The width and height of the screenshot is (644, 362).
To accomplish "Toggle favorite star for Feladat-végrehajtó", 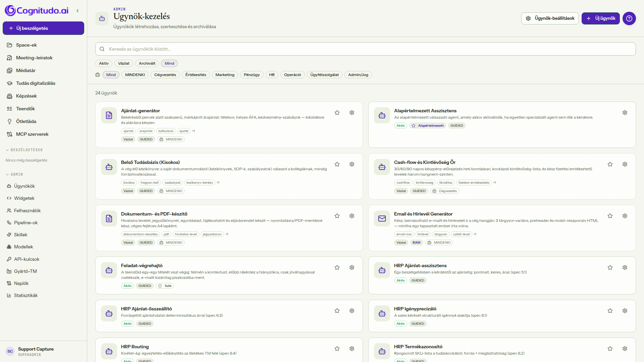I will tap(337, 267).
